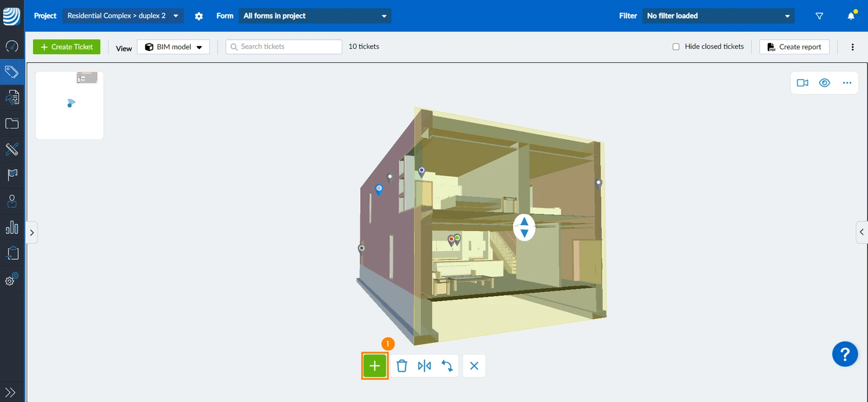Reset section using the undo arrow icon

pos(447,366)
